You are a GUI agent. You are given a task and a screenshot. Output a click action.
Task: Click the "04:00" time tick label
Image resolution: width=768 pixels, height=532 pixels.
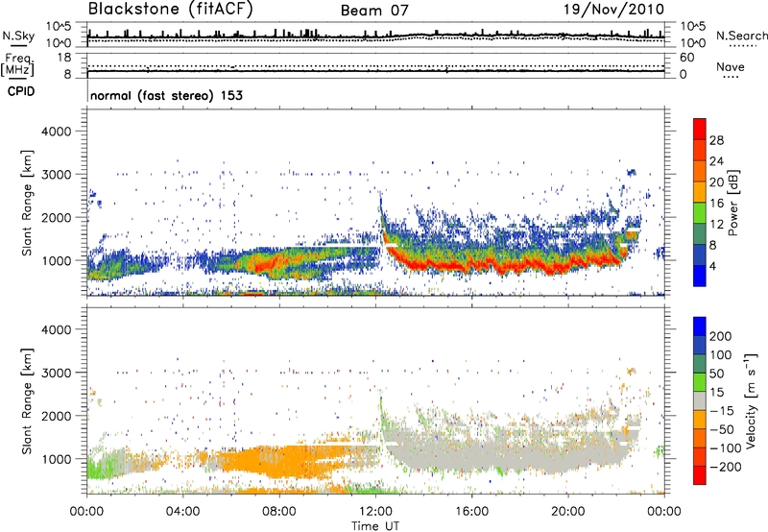[x=182, y=512]
